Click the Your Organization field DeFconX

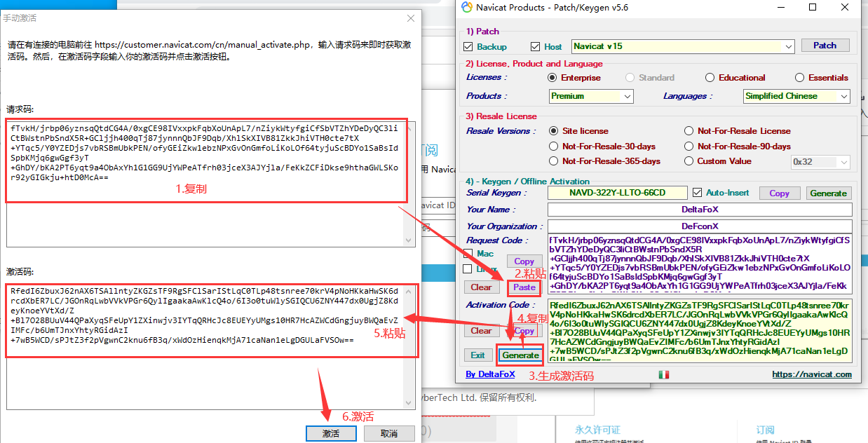[700, 226]
